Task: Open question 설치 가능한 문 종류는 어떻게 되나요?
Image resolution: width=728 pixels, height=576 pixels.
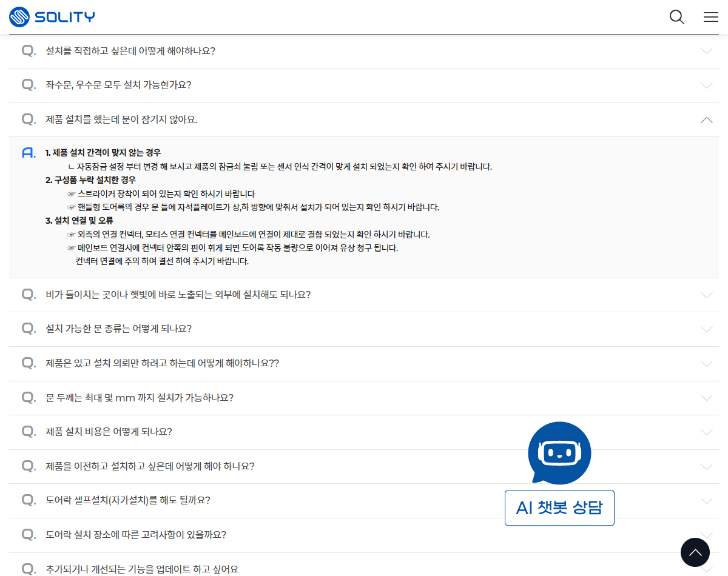Action: click(x=118, y=329)
